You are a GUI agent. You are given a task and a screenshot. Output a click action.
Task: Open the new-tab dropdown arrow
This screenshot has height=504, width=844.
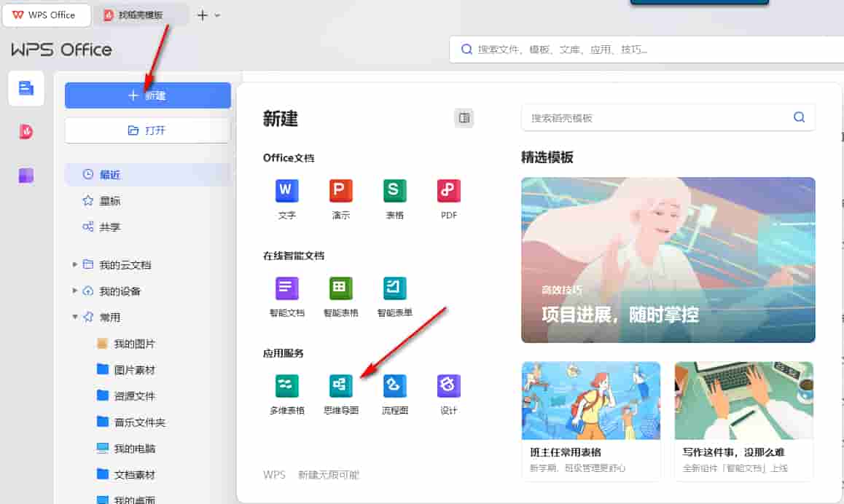(x=217, y=15)
